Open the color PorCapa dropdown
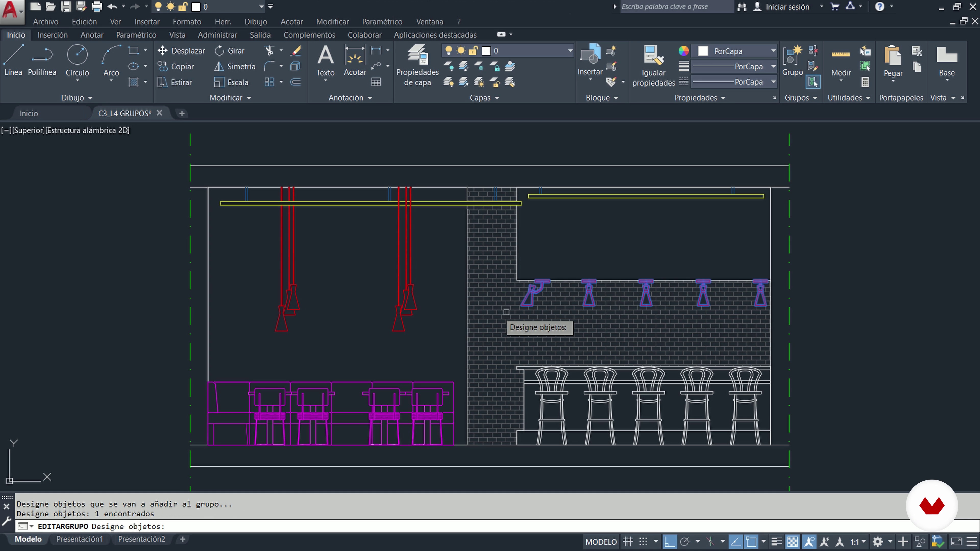The width and height of the screenshot is (980, 551). click(773, 51)
